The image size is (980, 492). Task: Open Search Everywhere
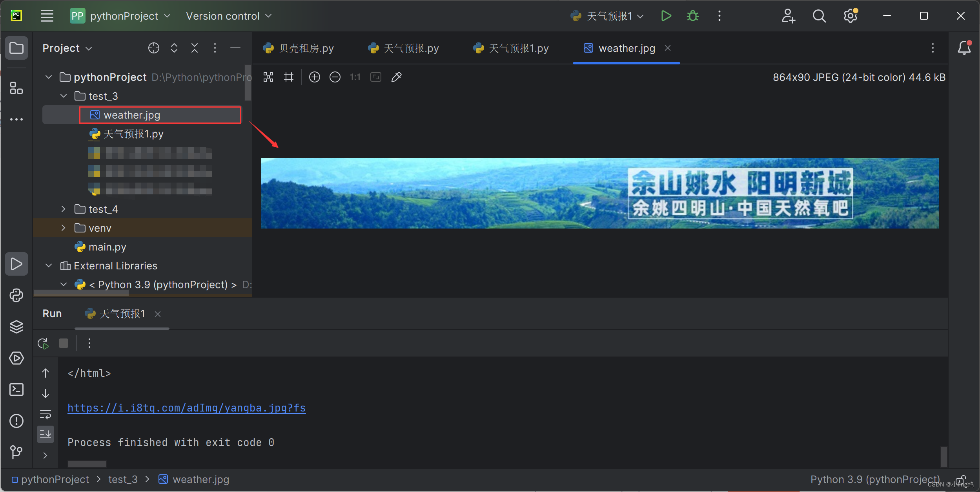click(x=819, y=16)
